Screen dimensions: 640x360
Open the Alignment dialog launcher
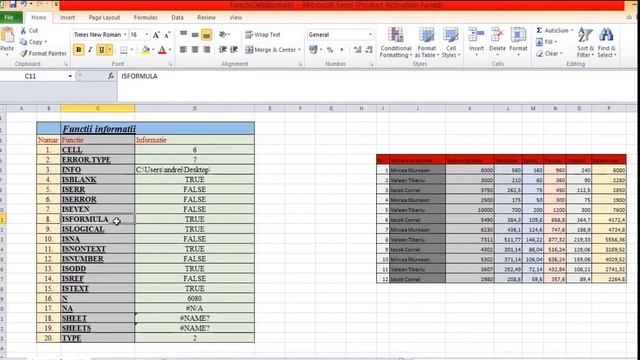[300, 64]
